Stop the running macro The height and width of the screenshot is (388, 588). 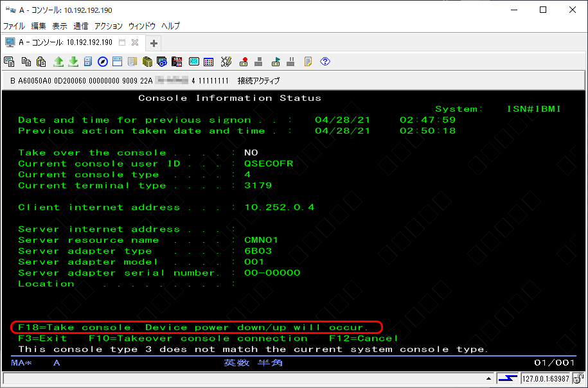pos(259,61)
